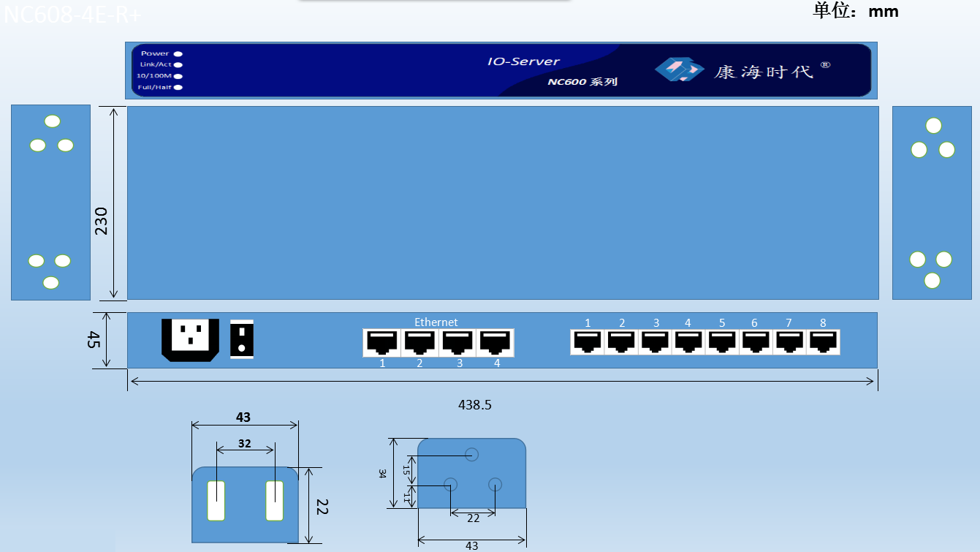Image resolution: width=980 pixels, height=552 pixels.
Task: Select serial port 3 jack in the 8-port group
Action: tap(654, 341)
